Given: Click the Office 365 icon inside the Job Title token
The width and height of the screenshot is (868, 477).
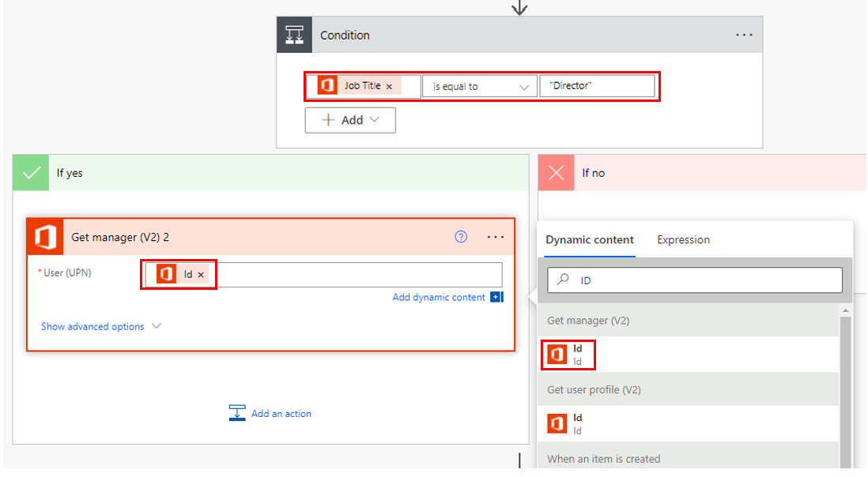Looking at the screenshot, I should pyautogui.click(x=327, y=86).
